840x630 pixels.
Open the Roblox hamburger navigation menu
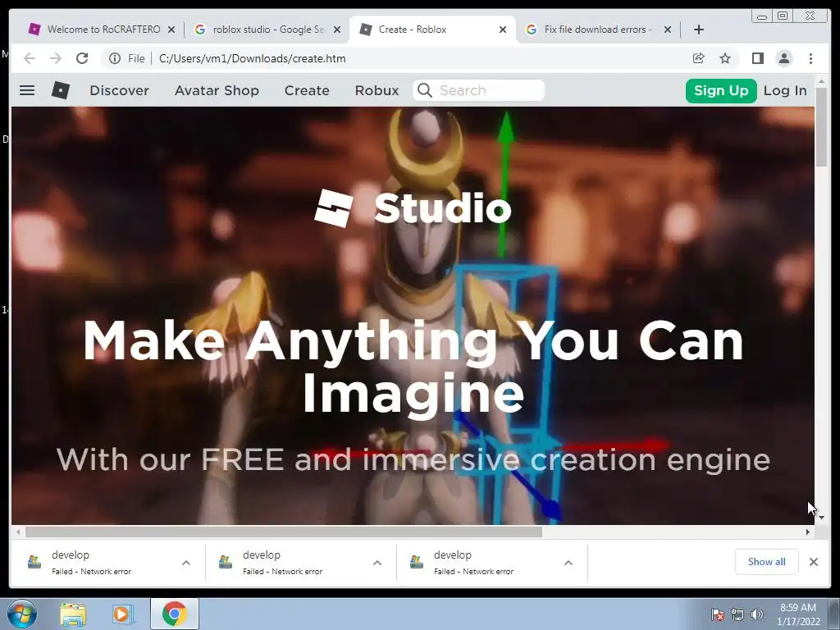[x=27, y=90]
